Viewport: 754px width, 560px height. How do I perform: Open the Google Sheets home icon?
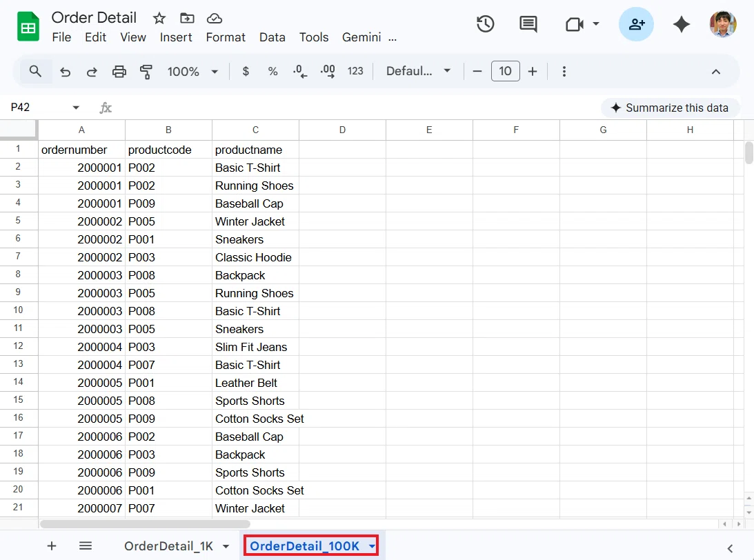pos(28,26)
